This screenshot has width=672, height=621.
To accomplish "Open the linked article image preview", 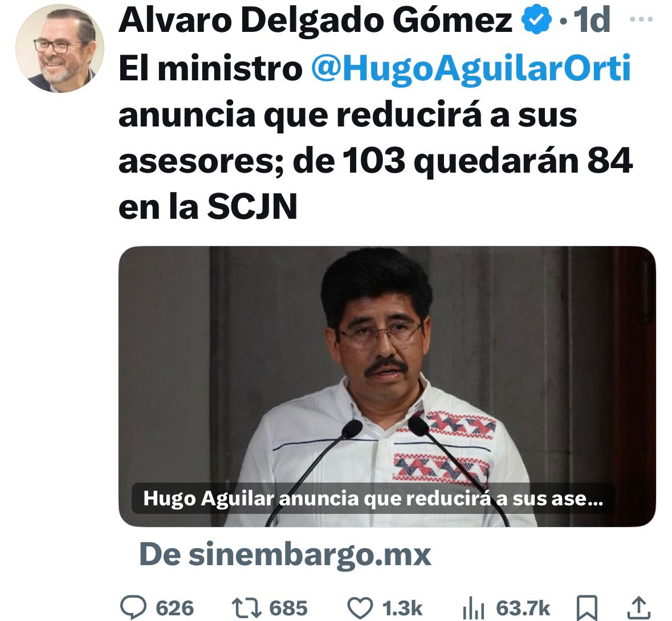I will coord(387,386).
